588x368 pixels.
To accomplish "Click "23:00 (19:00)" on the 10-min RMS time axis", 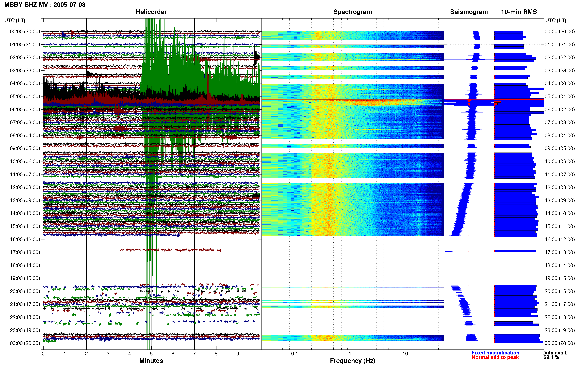I will [560, 330].
